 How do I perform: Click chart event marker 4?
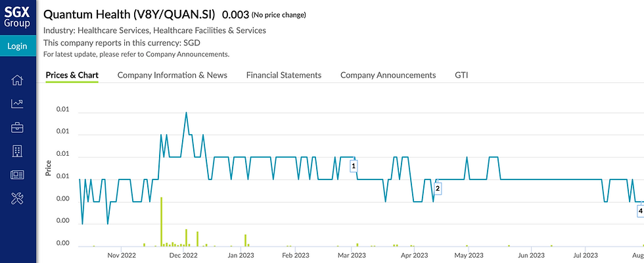[640, 211]
